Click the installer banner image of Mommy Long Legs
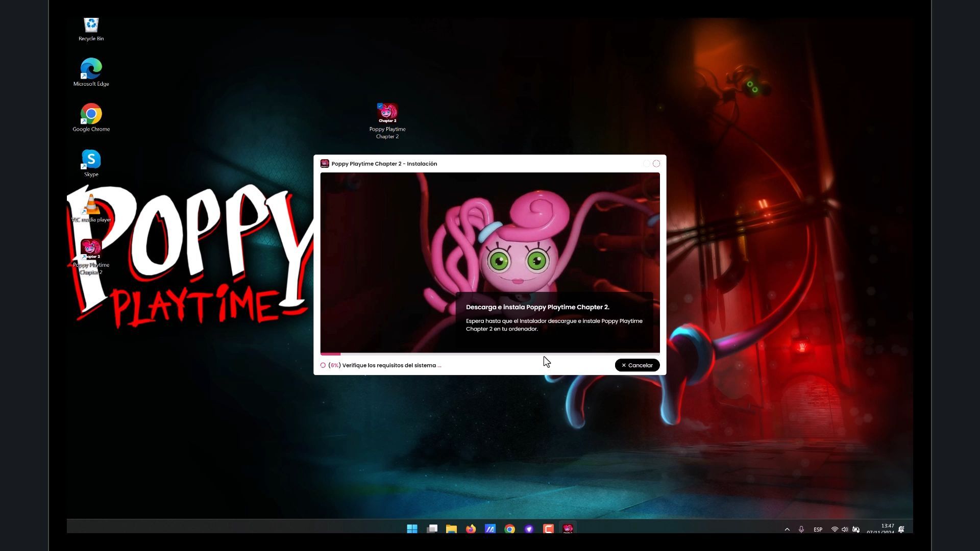 tap(490, 262)
